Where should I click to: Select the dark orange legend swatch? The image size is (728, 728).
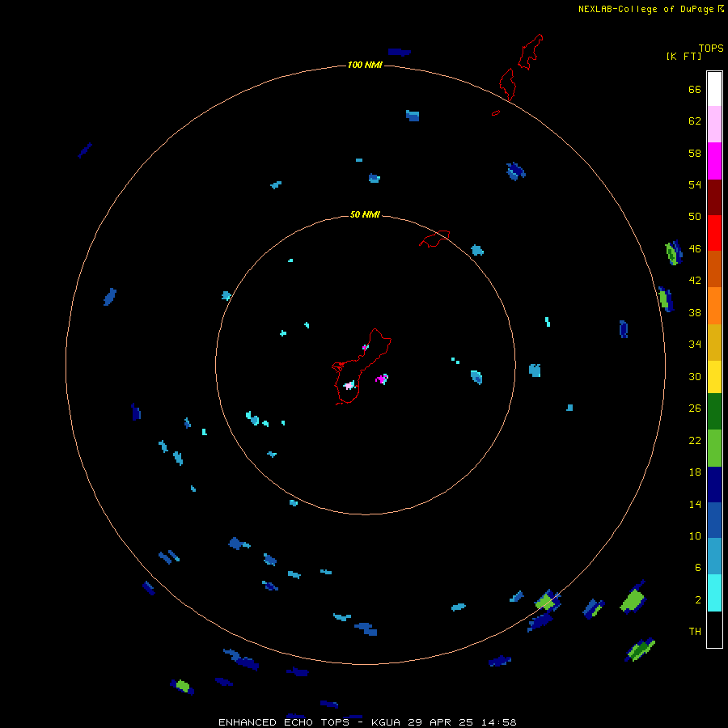(714, 269)
